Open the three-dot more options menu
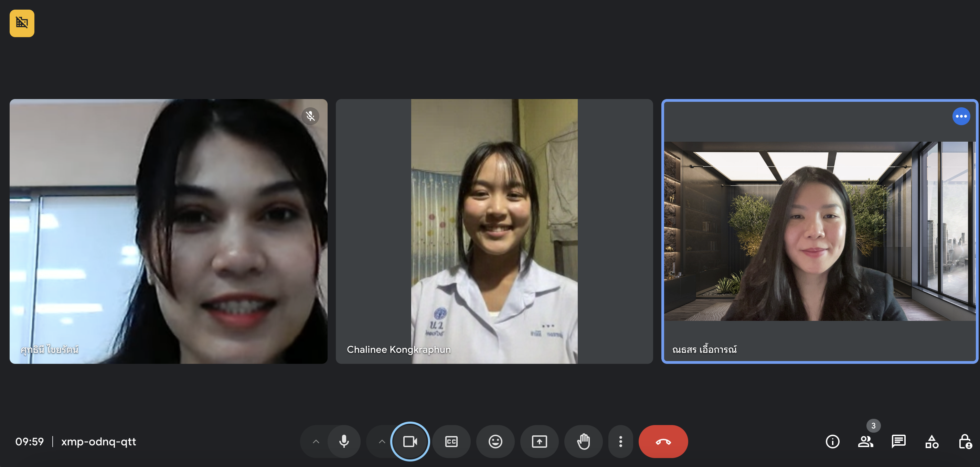Viewport: 980px width, 467px height. tap(620, 441)
